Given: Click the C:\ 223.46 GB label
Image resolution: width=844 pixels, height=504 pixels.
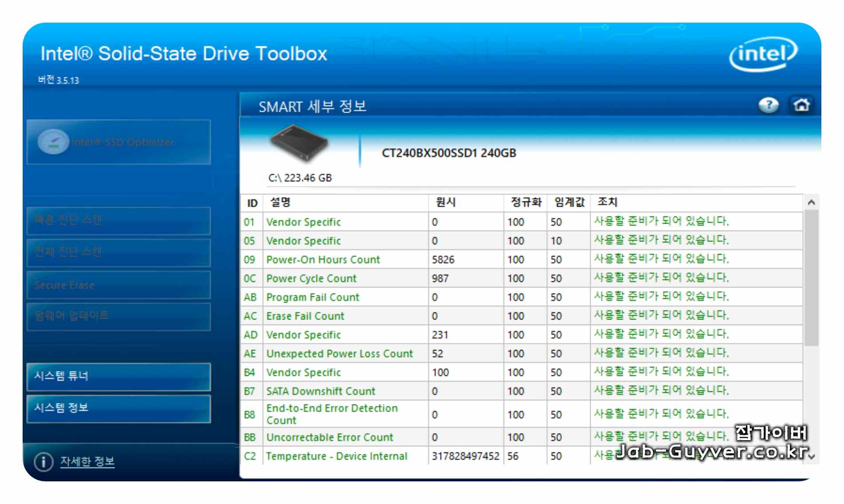Looking at the screenshot, I should tap(300, 178).
